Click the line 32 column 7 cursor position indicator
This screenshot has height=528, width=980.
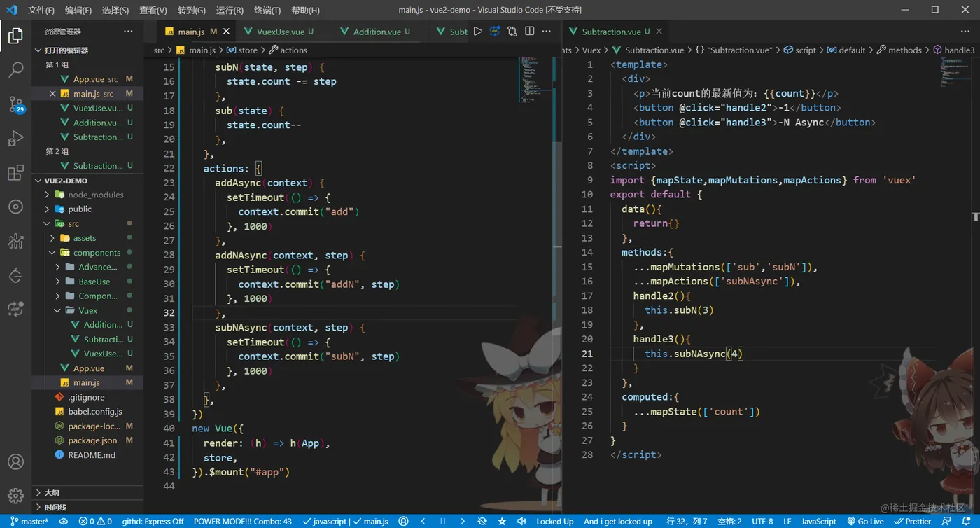pyautogui.click(x=686, y=521)
